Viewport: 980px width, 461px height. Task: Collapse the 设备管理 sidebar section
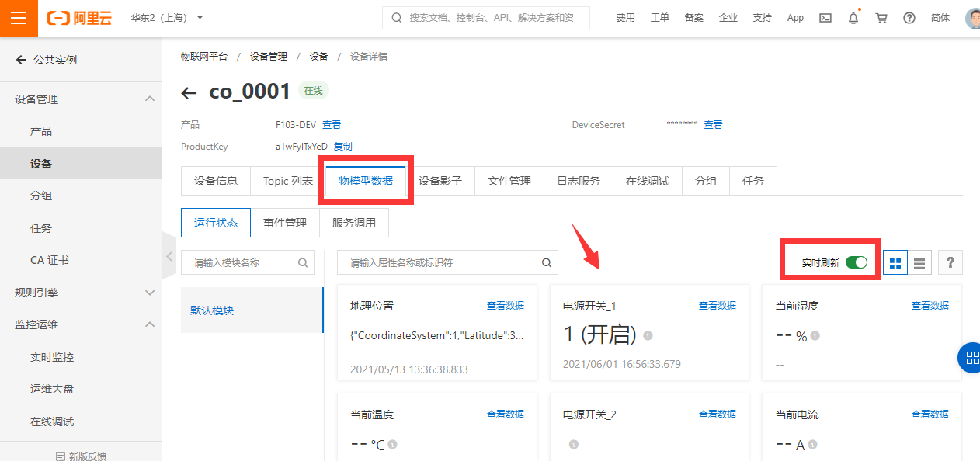[150, 99]
